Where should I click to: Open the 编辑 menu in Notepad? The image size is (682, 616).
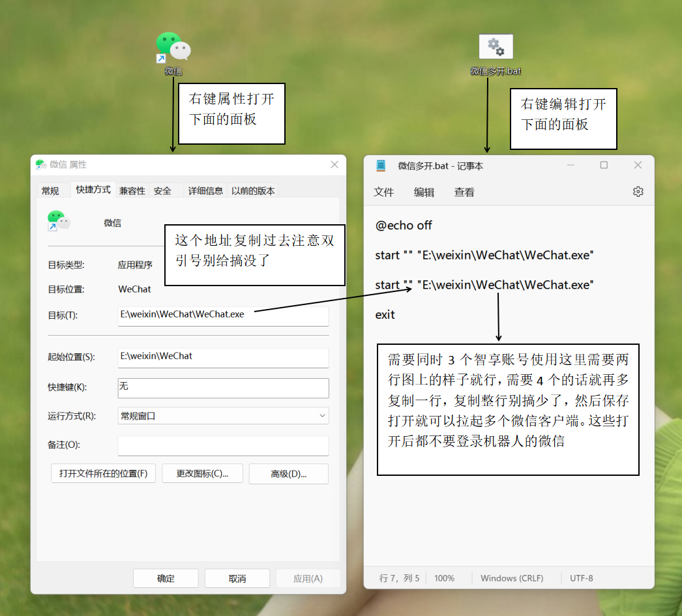click(424, 192)
